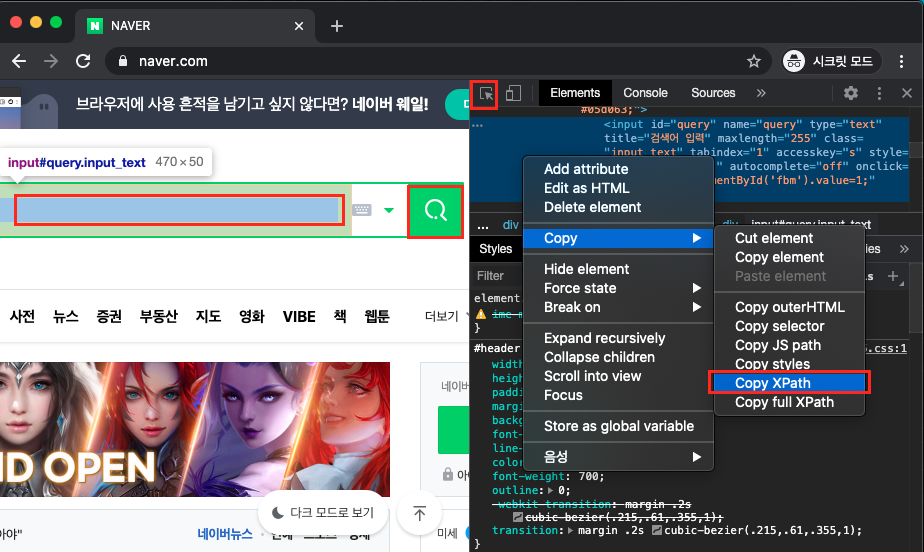Image resolution: width=924 pixels, height=552 pixels.
Task: Choose Focus in context menu
Action: point(618,395)
